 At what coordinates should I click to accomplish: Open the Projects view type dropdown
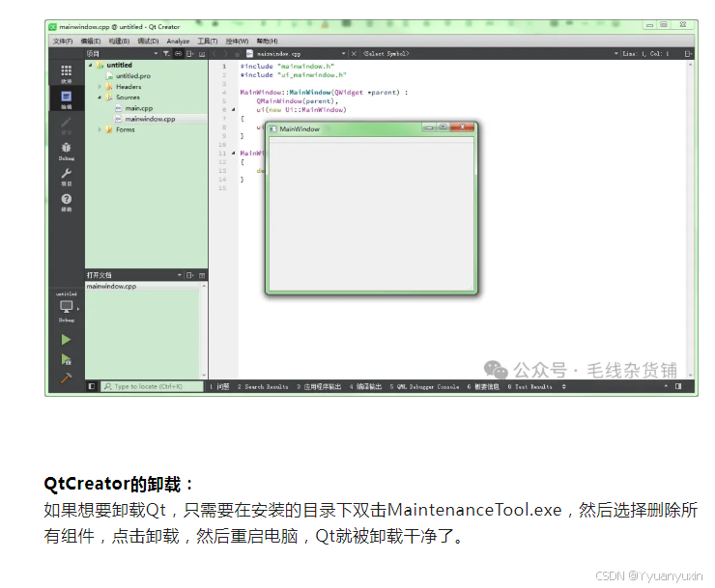coord(156,54)
